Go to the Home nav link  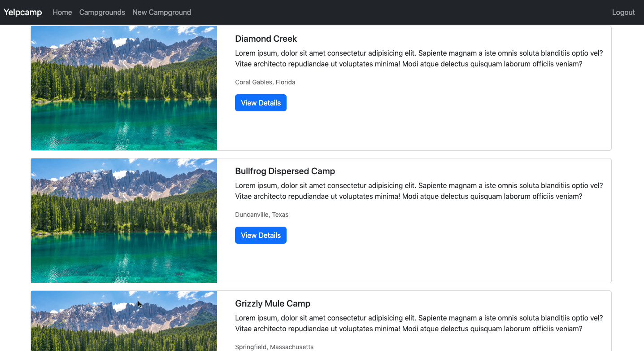click(x=62, y=12)
